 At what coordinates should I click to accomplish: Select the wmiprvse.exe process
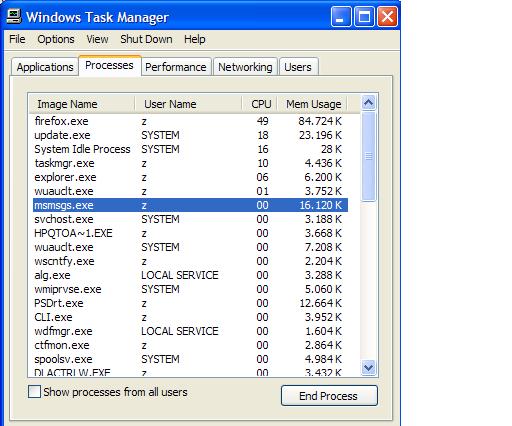[190, 289]
